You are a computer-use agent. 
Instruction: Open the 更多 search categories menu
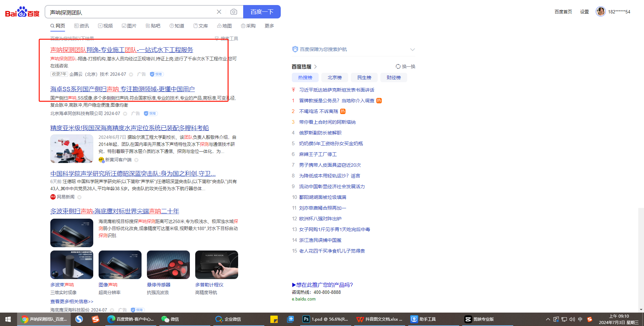tap(269, 26)
